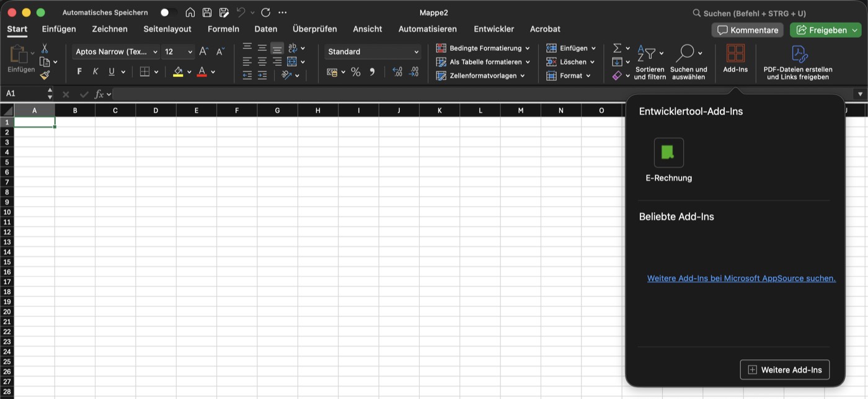Select column header D

156,110
